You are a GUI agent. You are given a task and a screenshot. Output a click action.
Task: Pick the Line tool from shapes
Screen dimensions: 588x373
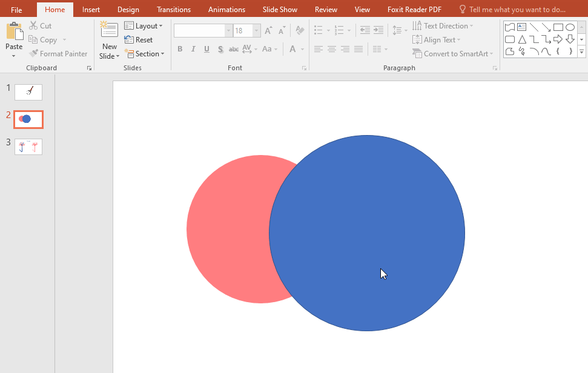(534, 27)
